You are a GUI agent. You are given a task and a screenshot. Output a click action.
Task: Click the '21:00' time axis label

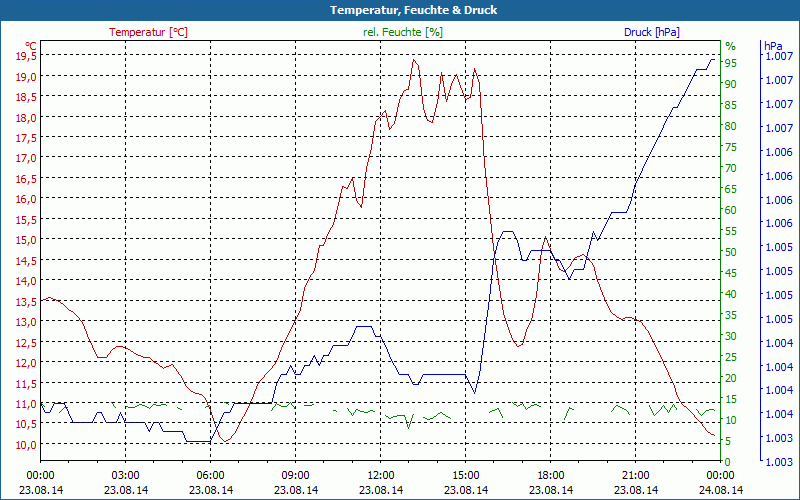point(636,476)
